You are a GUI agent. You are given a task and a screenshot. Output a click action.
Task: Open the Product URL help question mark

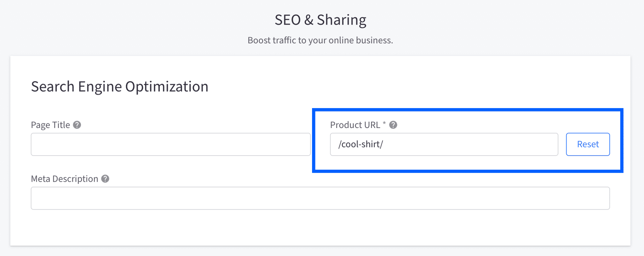pyautogui.click(x=393, y=125)
